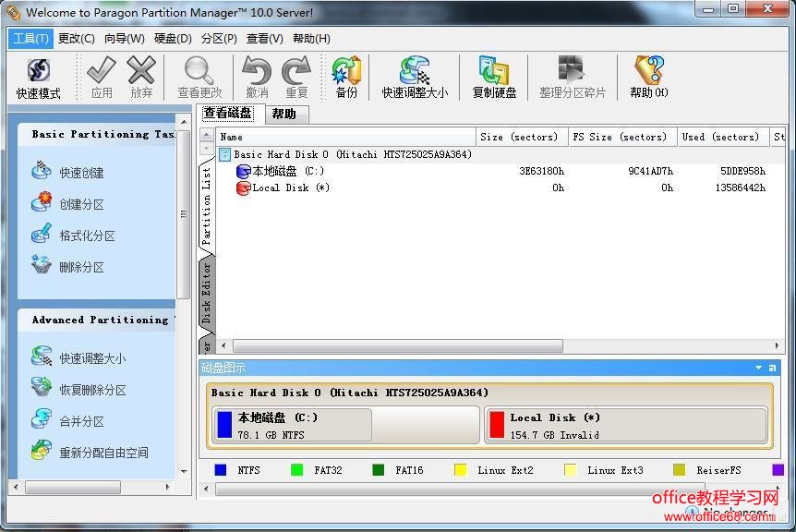Screen dimensions: 796x532
Task: Collapse the Basic Hard Disk 0 tree node
Action: pos(225,155)
